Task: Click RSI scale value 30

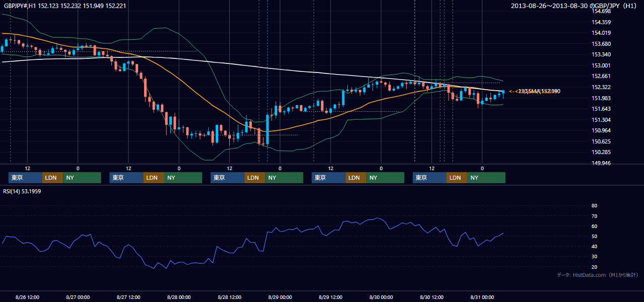Action: 594,256
